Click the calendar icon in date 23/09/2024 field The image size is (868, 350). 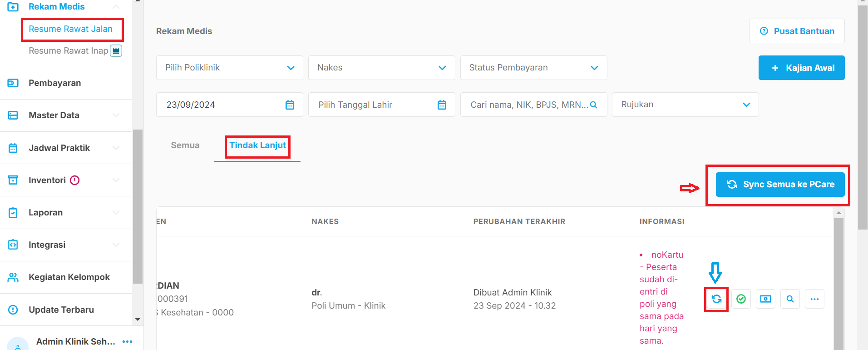(x=290, y=105)
